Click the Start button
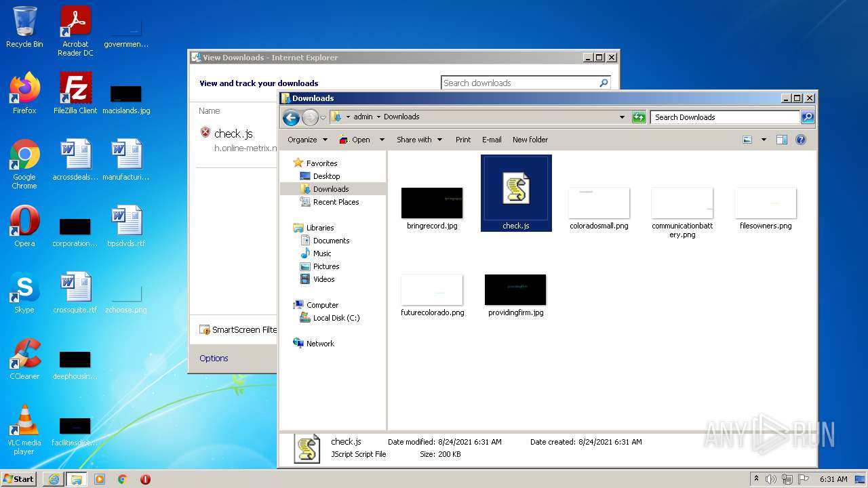This screenshot has height=488, width=868. tap(19, 479)
